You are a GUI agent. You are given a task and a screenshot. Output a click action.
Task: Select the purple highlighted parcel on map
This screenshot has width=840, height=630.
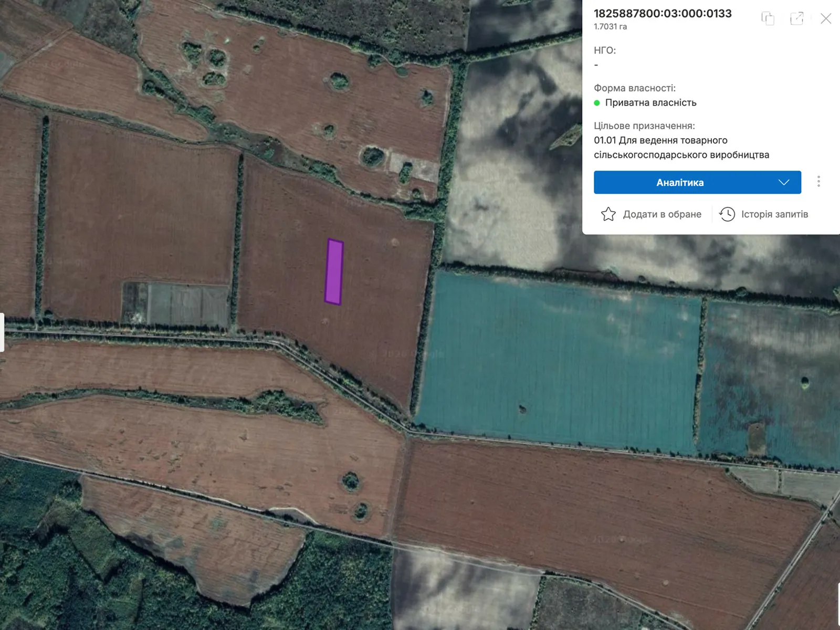pos(334,272)
